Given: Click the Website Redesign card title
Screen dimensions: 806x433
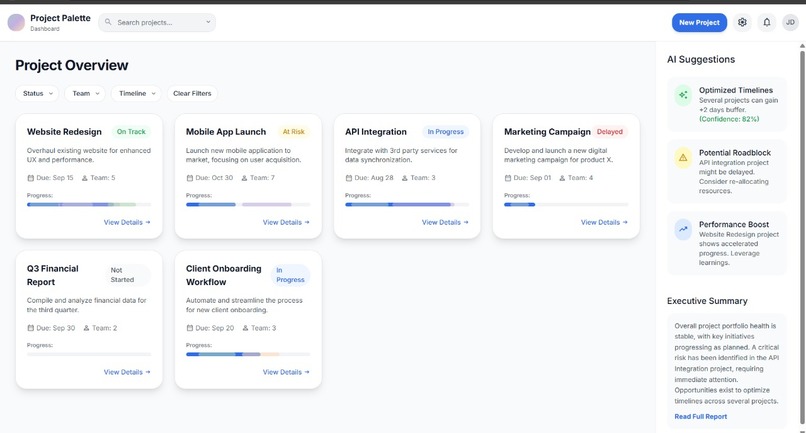Looking at the screenshot, I should 64,132.
